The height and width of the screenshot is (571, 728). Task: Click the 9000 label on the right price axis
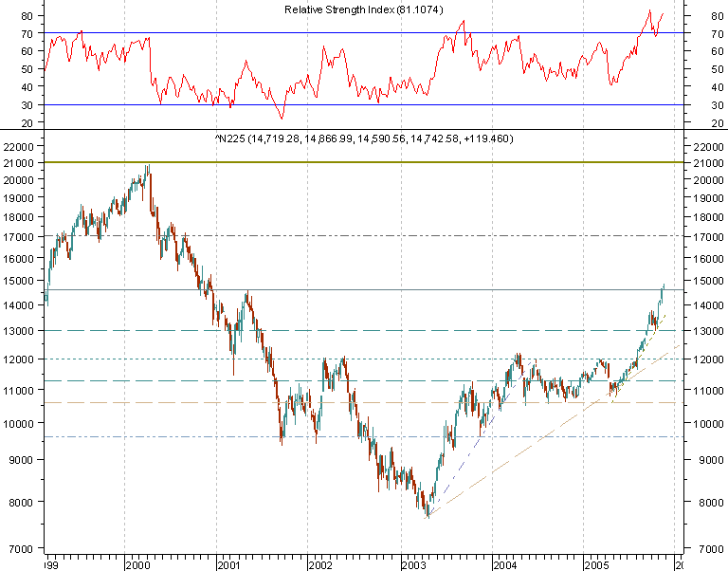pyautogui.click(x=711, y=460)
